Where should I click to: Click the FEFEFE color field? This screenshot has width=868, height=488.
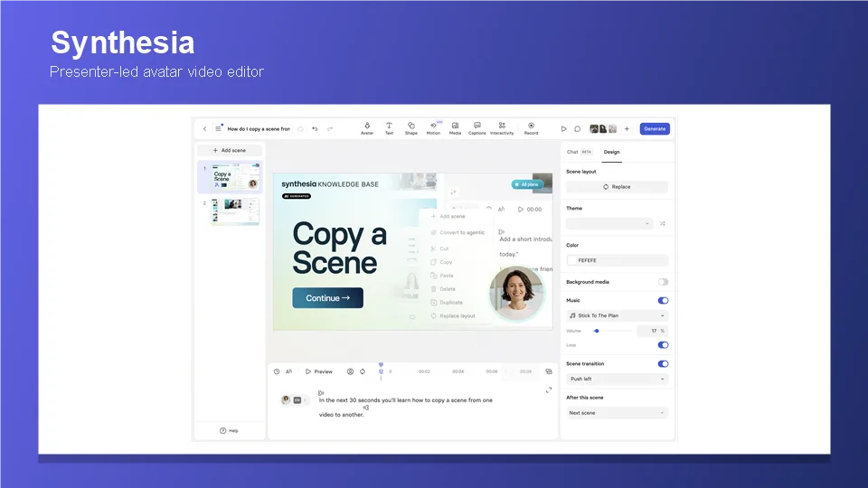(617, 260)
